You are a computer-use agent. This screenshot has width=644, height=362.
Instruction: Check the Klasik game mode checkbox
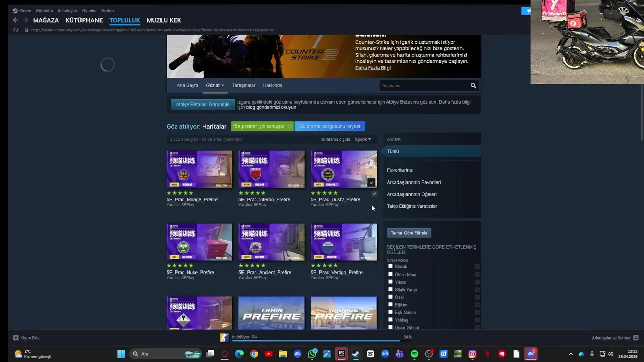pyautogui.click(x=390, y=266)
